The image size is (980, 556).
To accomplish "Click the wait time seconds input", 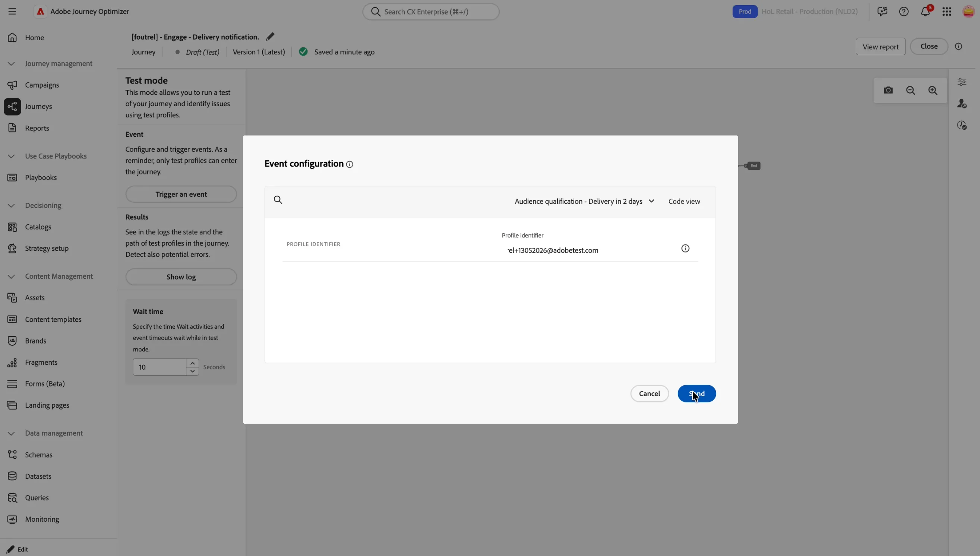I will [159, 367].
